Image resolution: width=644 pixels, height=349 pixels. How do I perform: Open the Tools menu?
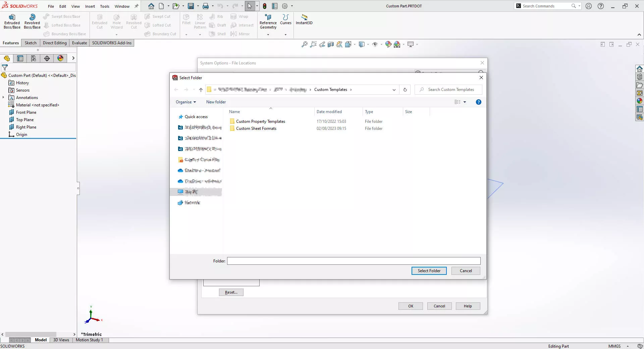click(105, 6)
